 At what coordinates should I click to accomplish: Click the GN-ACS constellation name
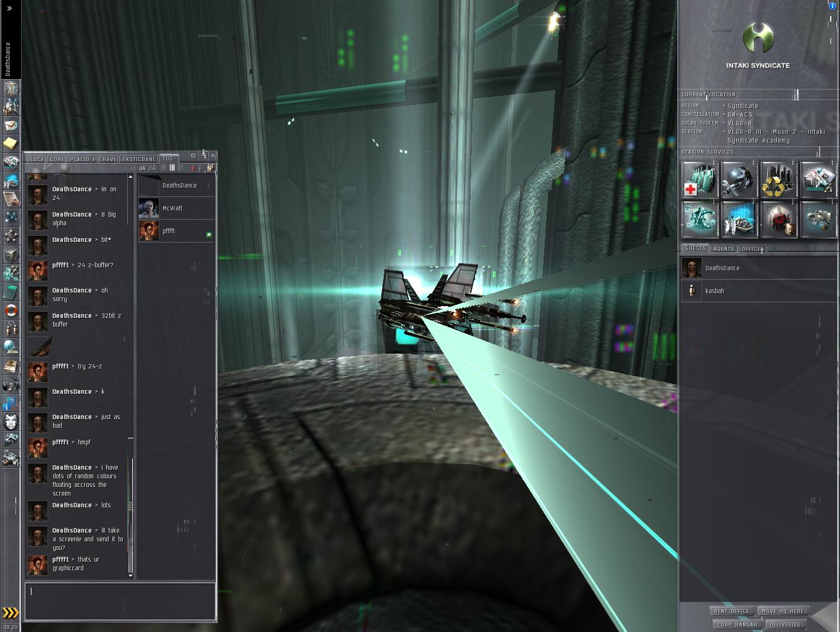(x=739, y=114)
